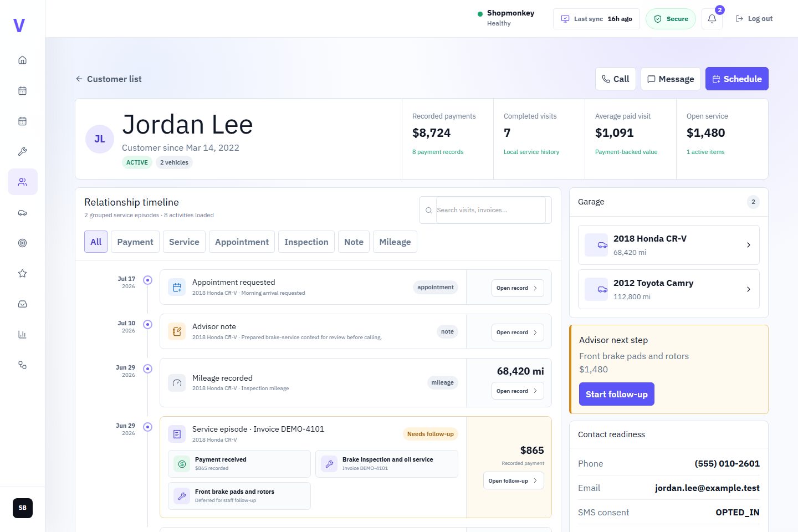This screenshot has height=532, width=798.
Task: Open the second calendar icon below home
Action: [22, 121]
